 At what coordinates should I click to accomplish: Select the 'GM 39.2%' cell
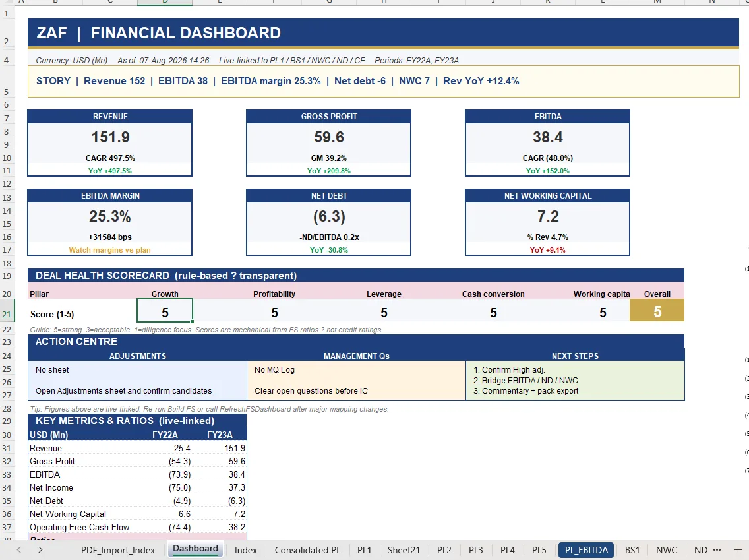coord(328,158)
